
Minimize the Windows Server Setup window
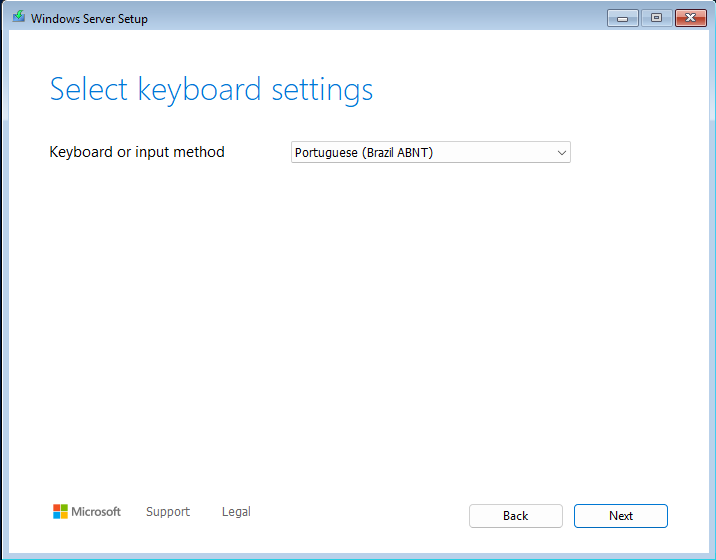coord(622,18)
